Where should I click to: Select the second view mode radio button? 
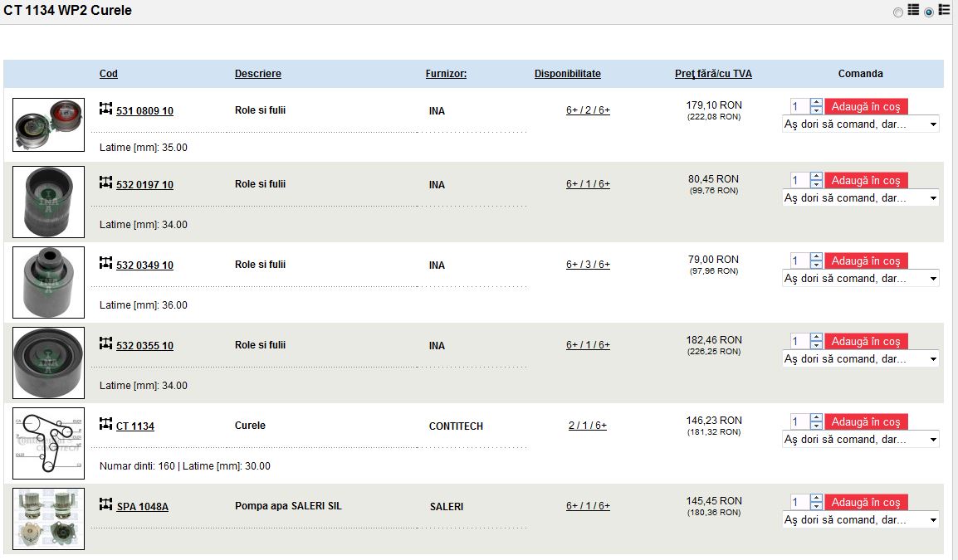click(929, 12)
